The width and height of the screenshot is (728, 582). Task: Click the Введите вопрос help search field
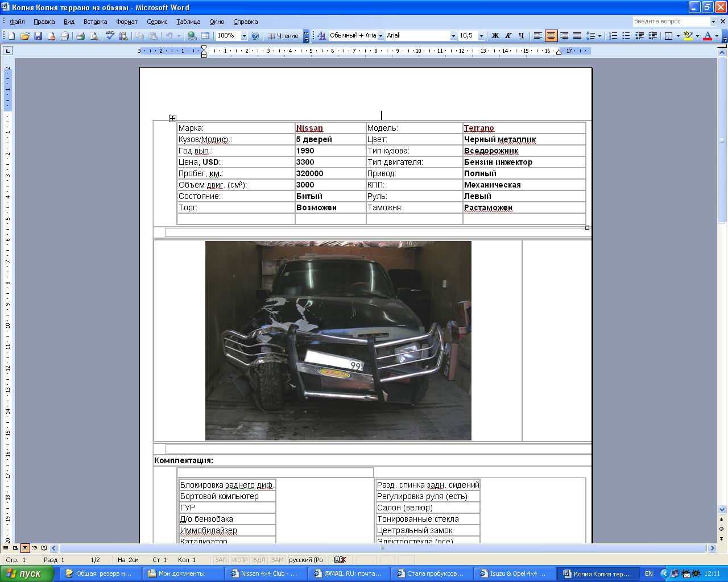tap(671, 21)
